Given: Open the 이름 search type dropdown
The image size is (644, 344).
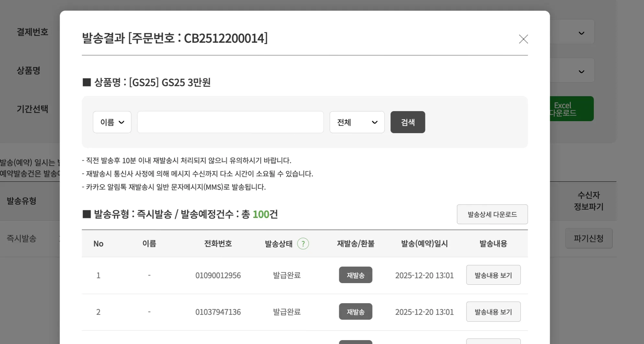Looking at the screenshot, I should (112, 122).
